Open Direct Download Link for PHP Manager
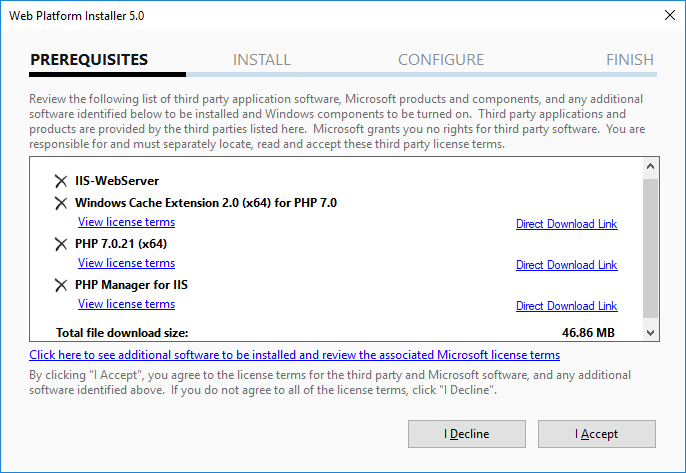The image size is (686, 473). point(567,306)
